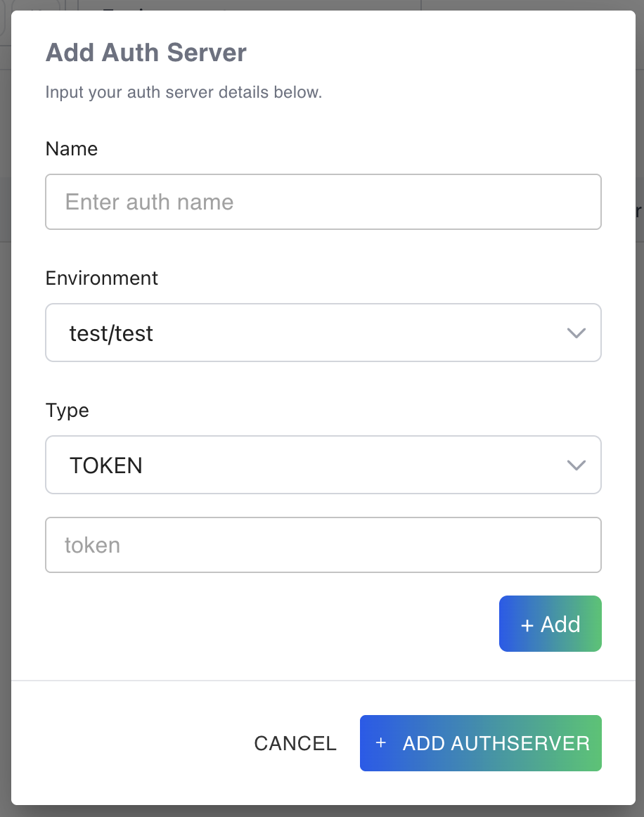This screenshot has width=644, height=817.
Task: Expand the Type dropdown
Action: [x=323, y=465]
